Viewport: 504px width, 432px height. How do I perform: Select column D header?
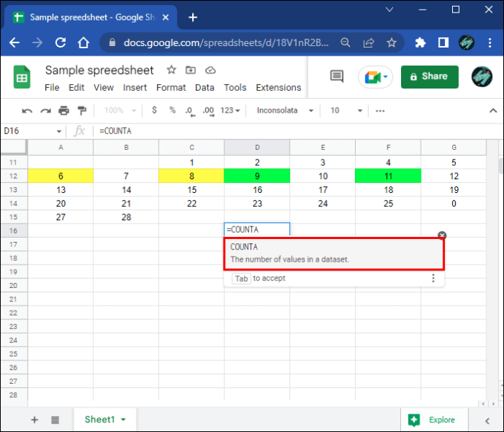pyautogui.click(x=257, y=148)
